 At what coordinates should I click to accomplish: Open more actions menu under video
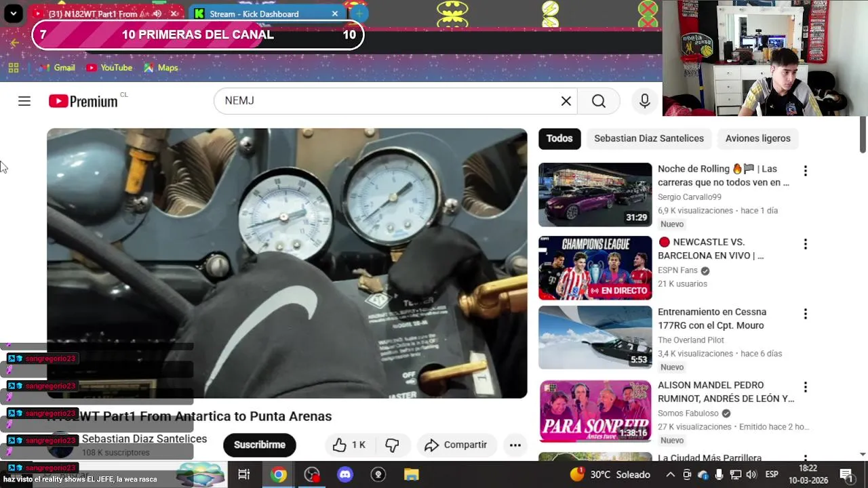[x=515, y=445]
